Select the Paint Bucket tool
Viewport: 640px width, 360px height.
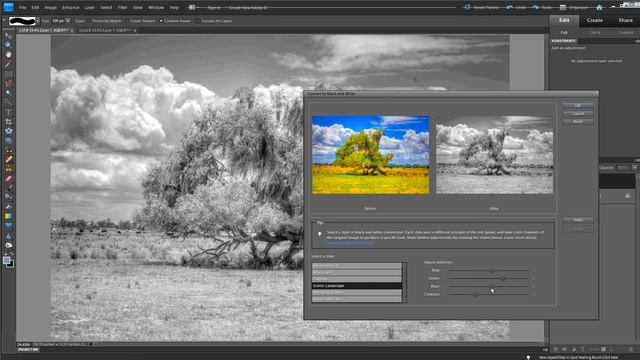(8, 207)
